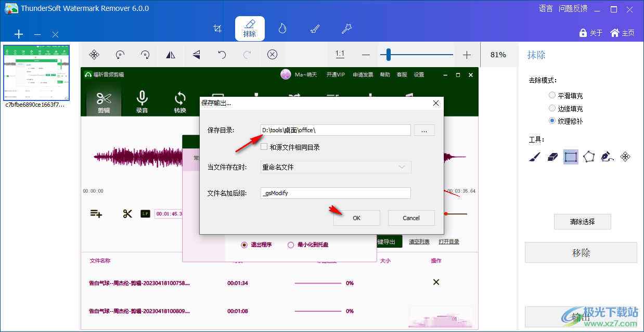This screenshot has width=644, height=332.
Task: Click the 清除选择 clear selection button
Action: coord(582,222)
